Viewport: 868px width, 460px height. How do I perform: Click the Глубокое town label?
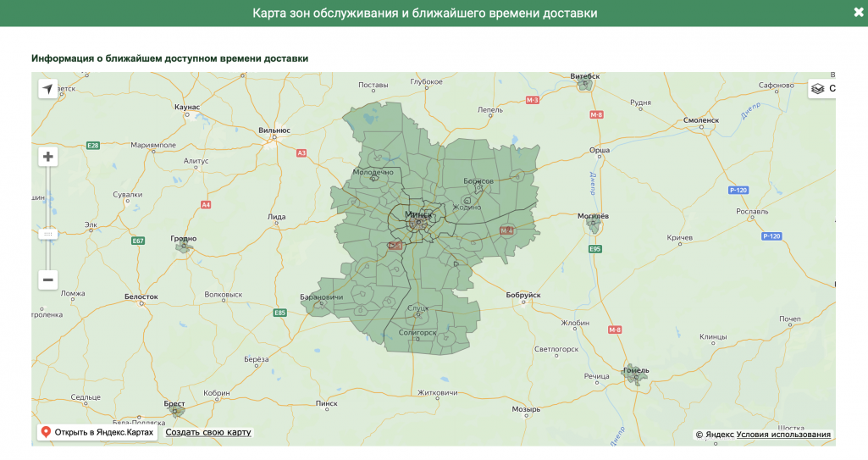(x=426, y=82)
